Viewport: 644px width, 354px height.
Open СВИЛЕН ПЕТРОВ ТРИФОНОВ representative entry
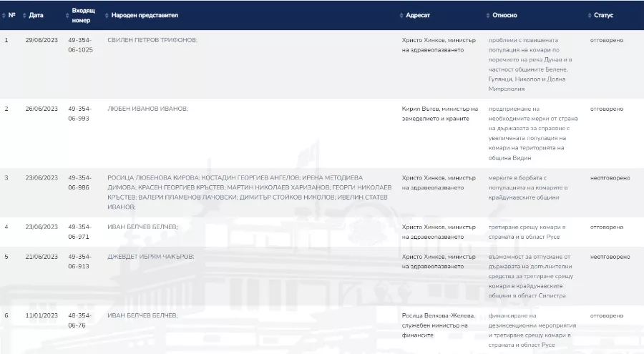(152, 40)
